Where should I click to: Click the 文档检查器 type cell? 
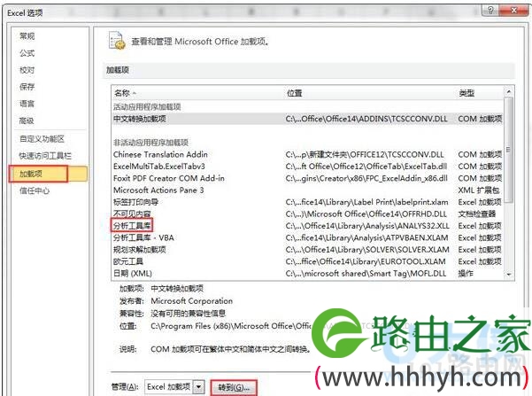[477, 214]
